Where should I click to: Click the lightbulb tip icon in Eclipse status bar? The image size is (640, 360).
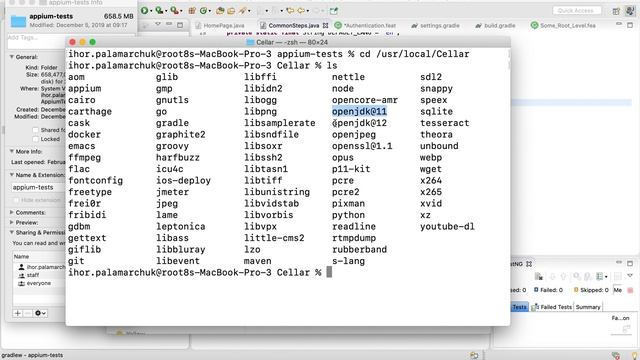coord(634,356)
